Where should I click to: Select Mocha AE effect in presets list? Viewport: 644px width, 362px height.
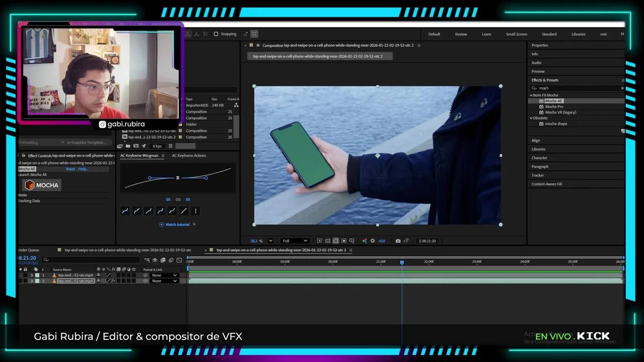[553, 101]
